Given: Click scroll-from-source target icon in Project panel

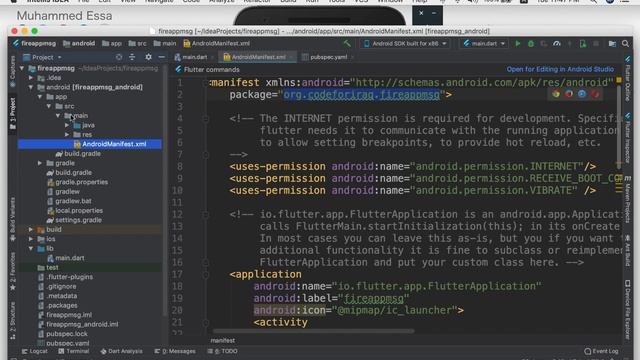Looking at the screenshot, I should 119,57.
